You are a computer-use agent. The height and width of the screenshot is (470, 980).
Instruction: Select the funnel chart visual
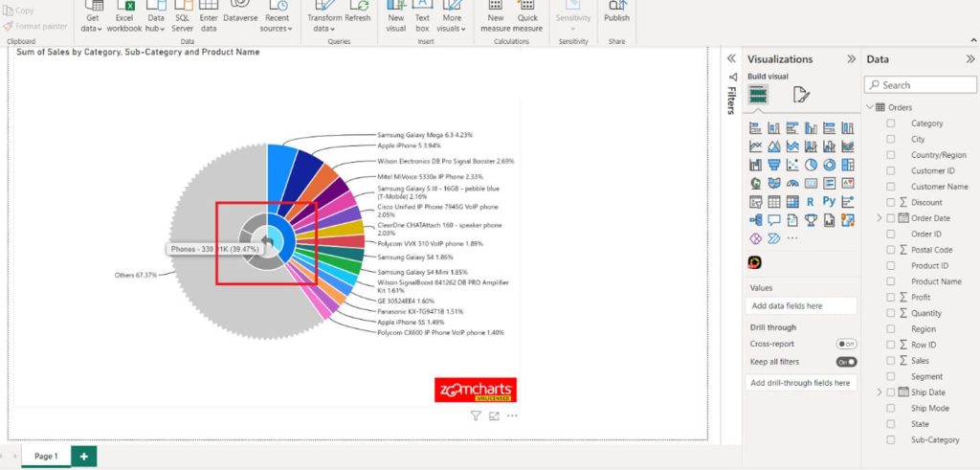[x=773, y=165]
